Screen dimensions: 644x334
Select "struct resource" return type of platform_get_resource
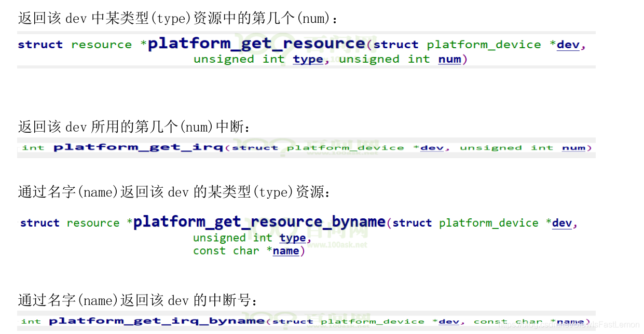tap(75, 45)
